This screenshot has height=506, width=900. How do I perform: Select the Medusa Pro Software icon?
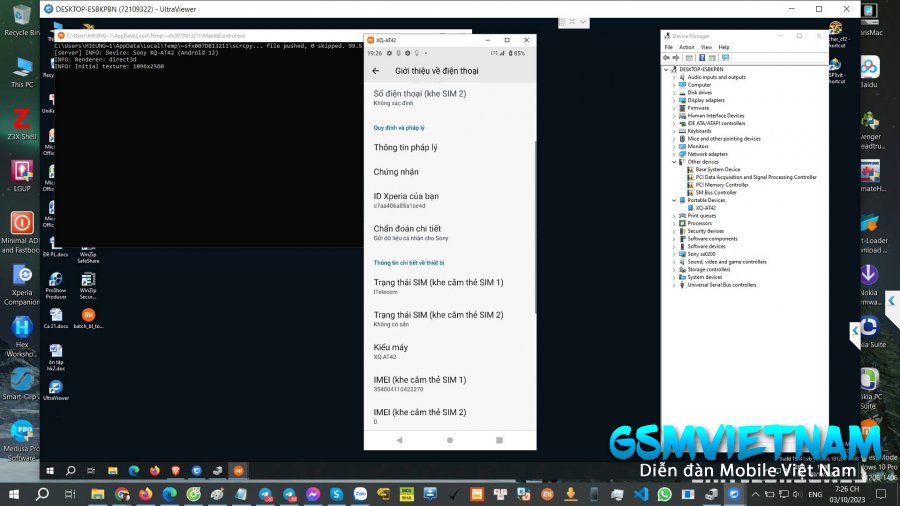(21, 440)
